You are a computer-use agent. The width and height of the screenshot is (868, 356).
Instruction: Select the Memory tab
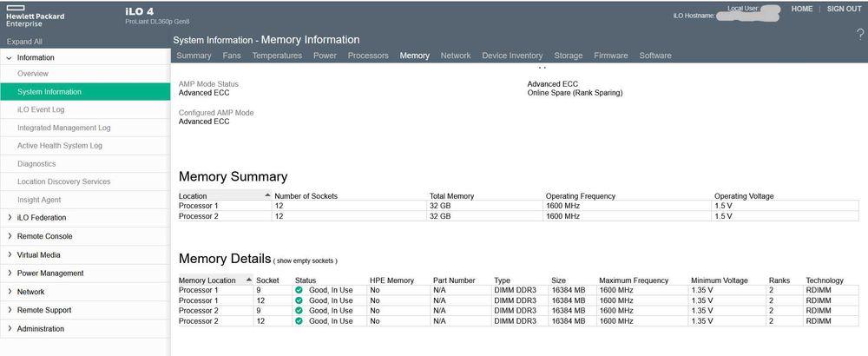click(415, 56)
